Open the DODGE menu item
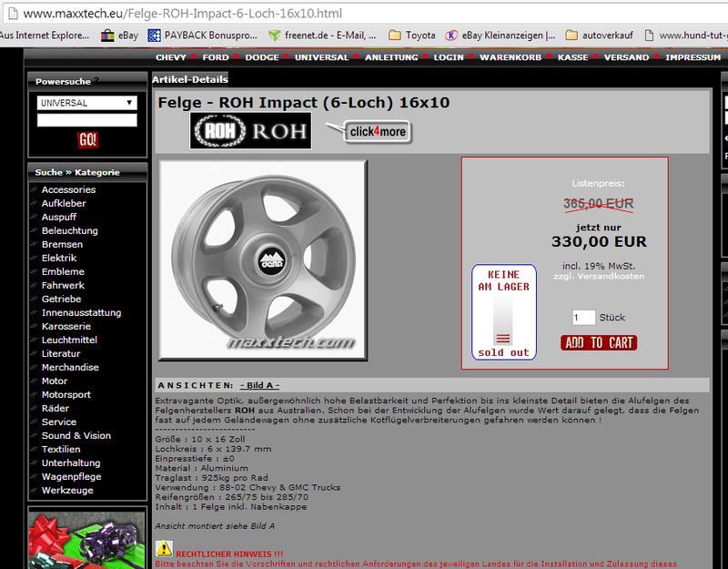 pyautogui.click(x=262, y=57)
